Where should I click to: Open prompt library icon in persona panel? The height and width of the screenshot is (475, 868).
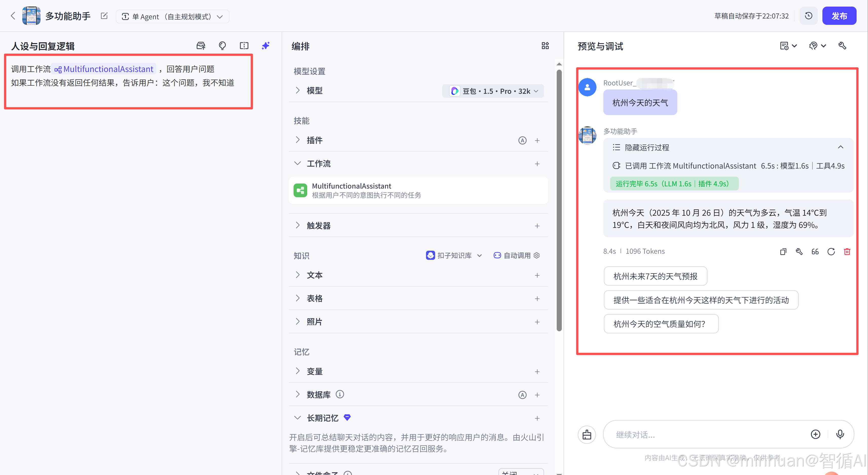(201, 46)
